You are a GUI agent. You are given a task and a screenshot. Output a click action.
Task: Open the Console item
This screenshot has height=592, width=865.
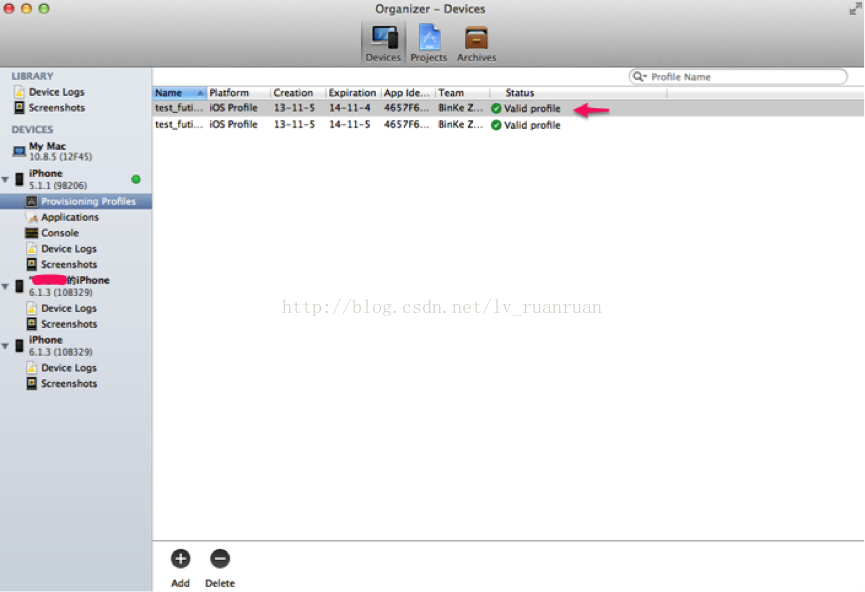(60, 233)
